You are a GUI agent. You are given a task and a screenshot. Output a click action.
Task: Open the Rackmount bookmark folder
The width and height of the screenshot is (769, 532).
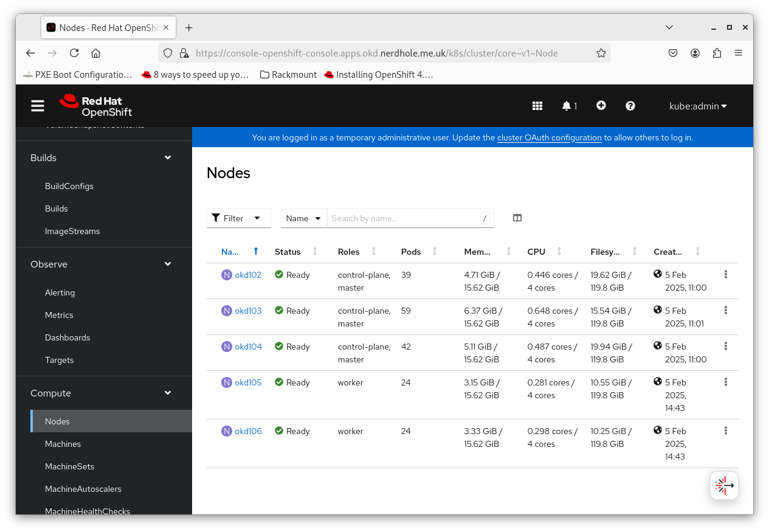(x=288, y=75)
